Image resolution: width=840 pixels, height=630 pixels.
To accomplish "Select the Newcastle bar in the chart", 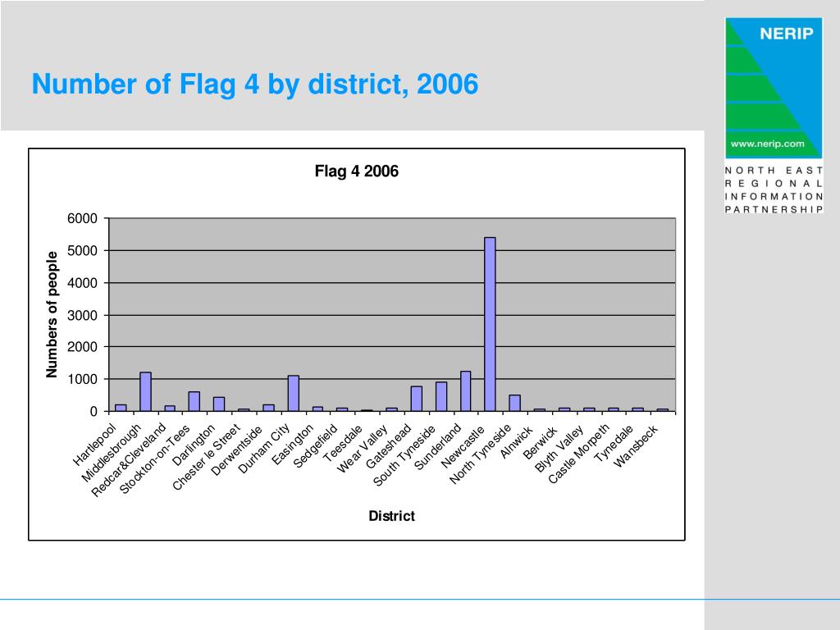I will tap(490, 324).
